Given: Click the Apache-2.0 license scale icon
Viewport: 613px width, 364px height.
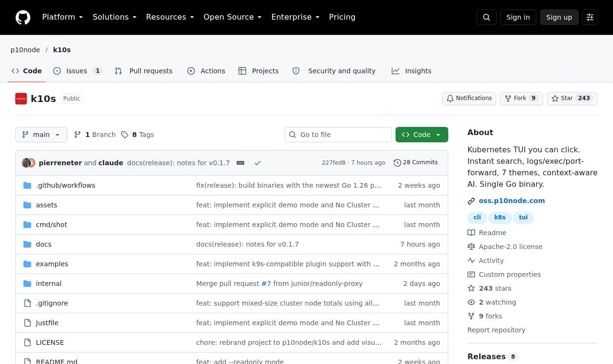Looking at the screenshot, I should pyautogui.click(x=471, y=247).
